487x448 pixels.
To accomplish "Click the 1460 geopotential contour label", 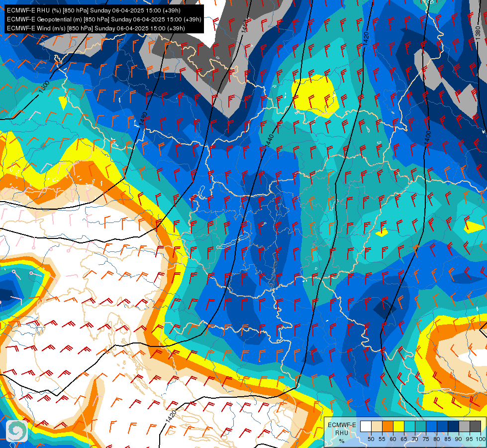I will click(x=244, y=26).
